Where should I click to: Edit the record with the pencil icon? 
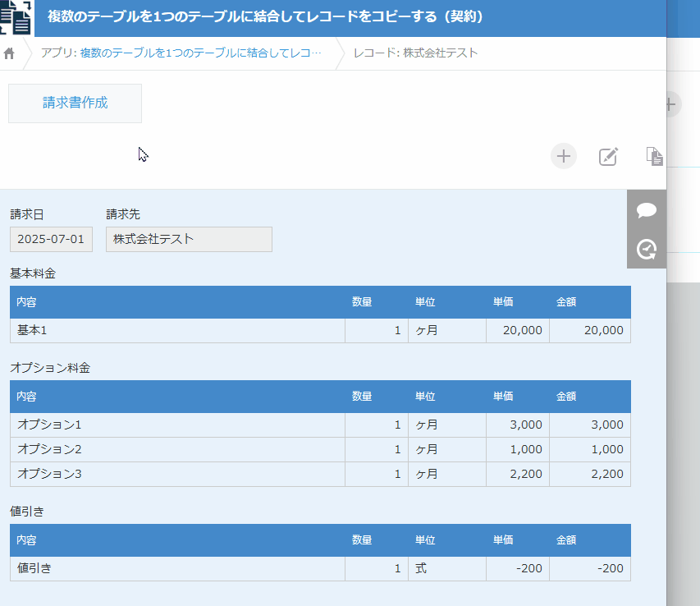pos(608,156)
